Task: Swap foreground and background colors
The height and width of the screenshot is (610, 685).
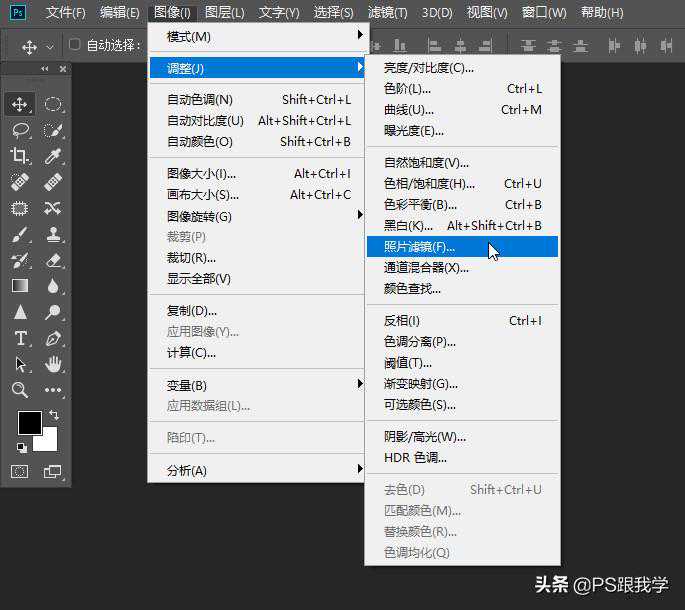Action: (x=53, y=415)
